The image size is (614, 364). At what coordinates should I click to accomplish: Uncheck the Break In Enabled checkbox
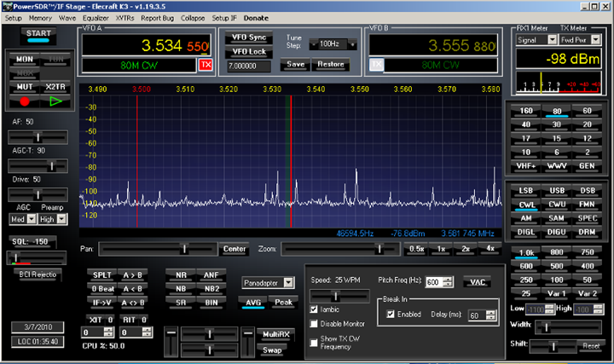391,314
